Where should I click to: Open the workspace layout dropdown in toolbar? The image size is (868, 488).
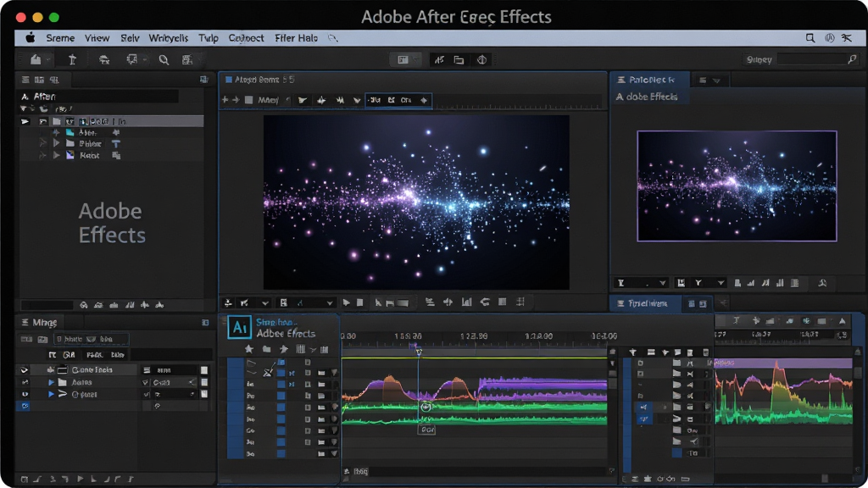pyautogui.click(x=405, y=60)
